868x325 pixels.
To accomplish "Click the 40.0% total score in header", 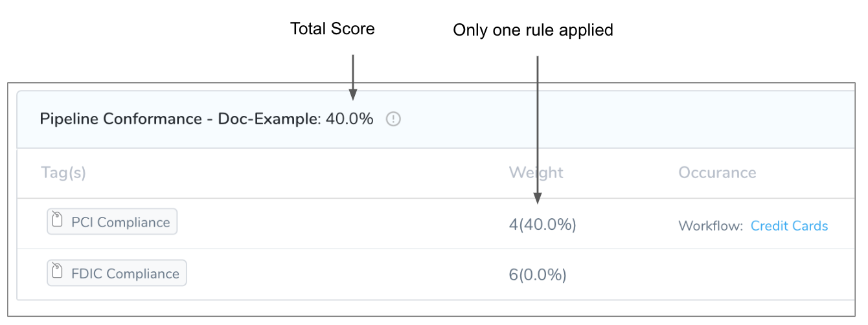I will pyautogui.click(x=348, y=119).
